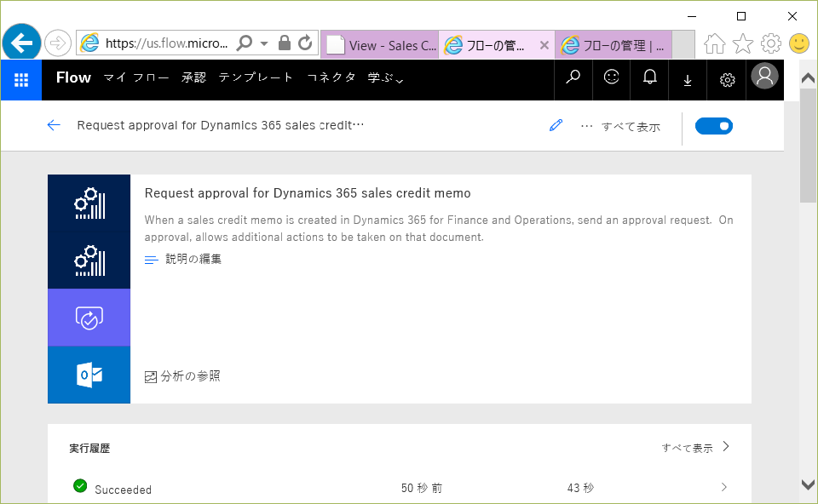Click the Succeeded run entry text
The height and width of the screenshot is (504, 818).
click(123, 490)
